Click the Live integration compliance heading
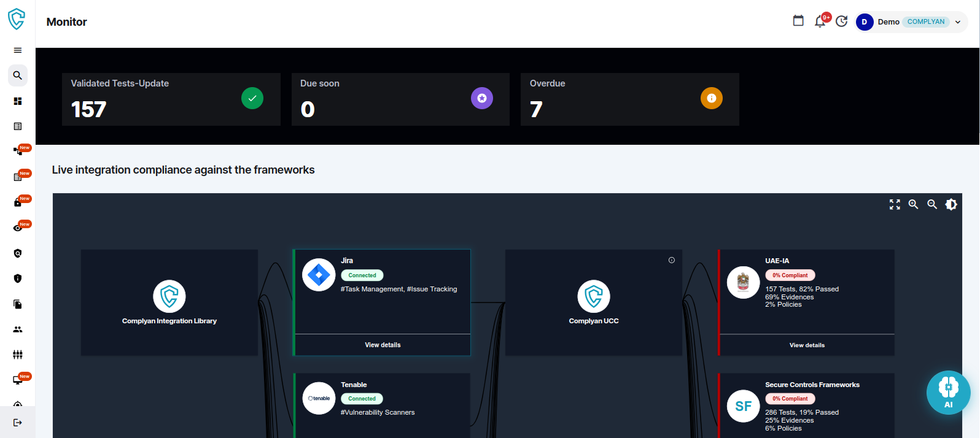980x438 pixels. 183,170
